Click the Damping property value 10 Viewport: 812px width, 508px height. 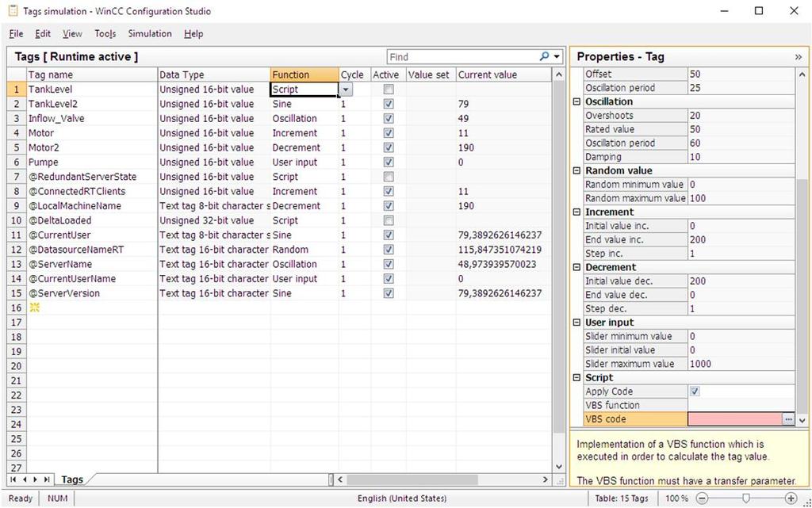(x=741, y=157)
